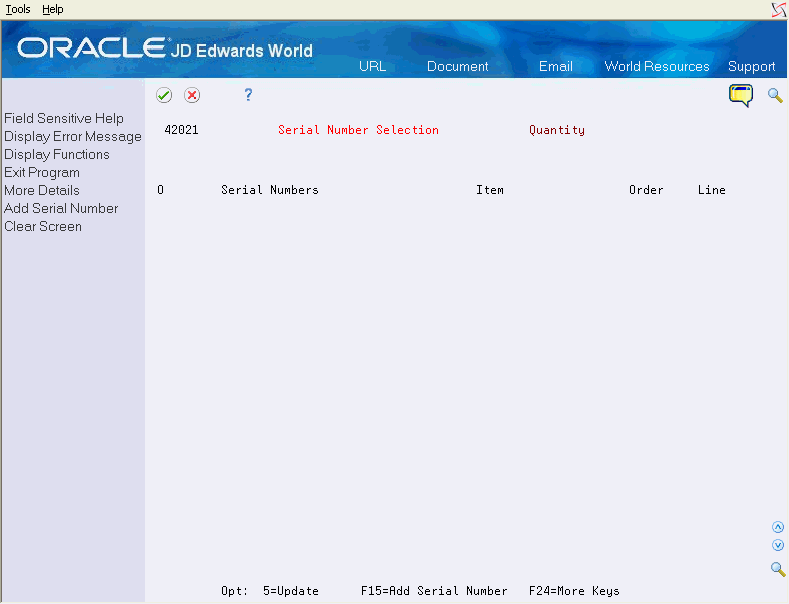Select Display Functions in sidebar

pos(57,155)
